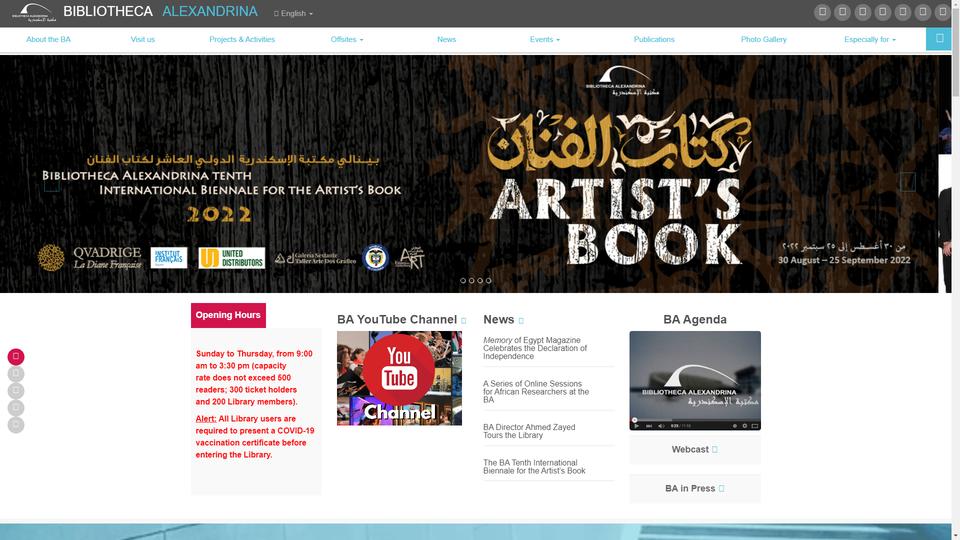
Task: Expand the Offsites dropdown menu
Action: tap(347, 39)
